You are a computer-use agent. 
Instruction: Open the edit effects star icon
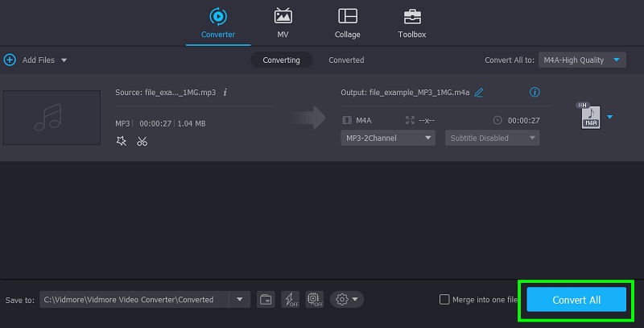click(x=121, y=141)
